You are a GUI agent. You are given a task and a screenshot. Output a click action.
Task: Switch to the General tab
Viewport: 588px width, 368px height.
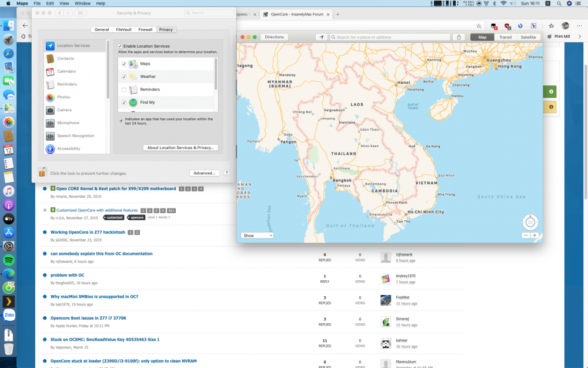point(102,29)
